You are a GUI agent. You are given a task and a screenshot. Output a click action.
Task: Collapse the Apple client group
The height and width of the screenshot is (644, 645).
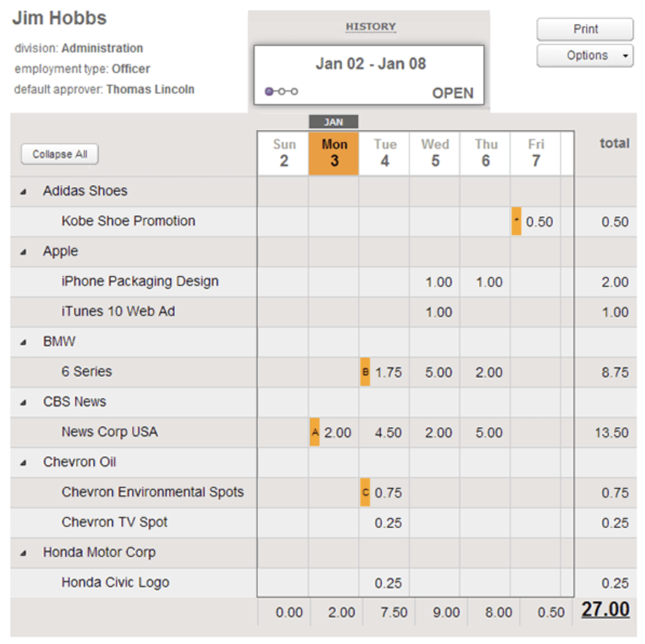23,252
